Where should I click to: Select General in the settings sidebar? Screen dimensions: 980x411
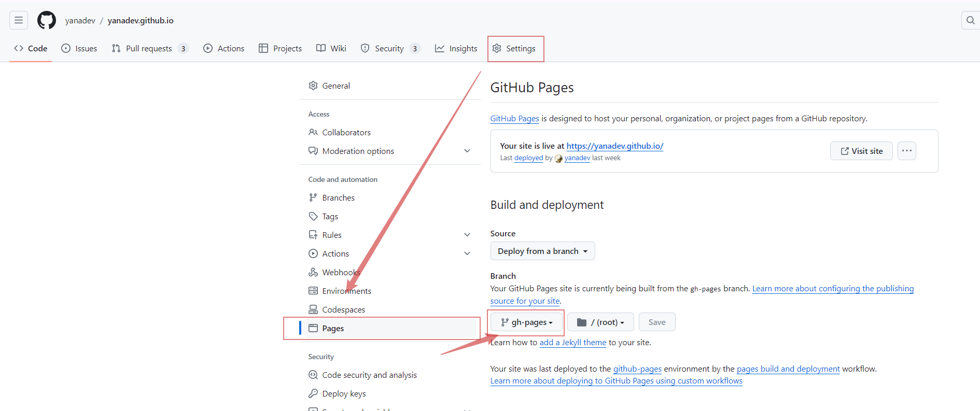tap(336, 86)
